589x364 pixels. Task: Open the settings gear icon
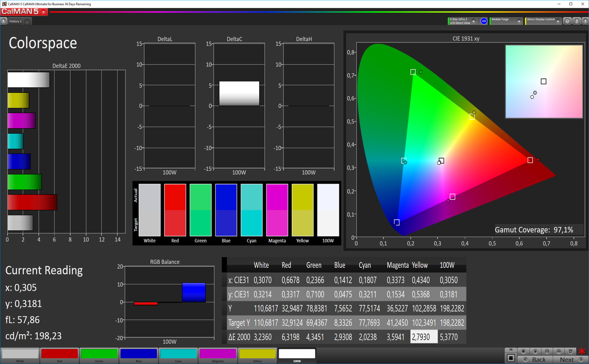pyautogui.click(x=567, y=21)
